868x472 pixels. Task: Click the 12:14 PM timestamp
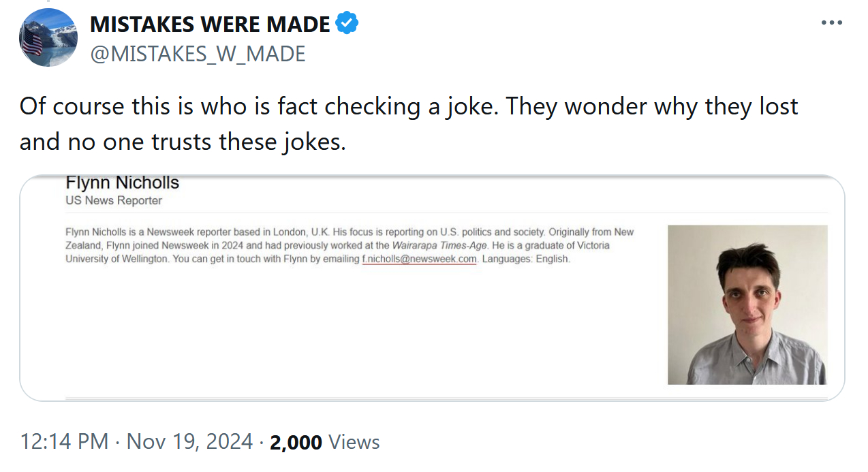click(x=64, y=441)
